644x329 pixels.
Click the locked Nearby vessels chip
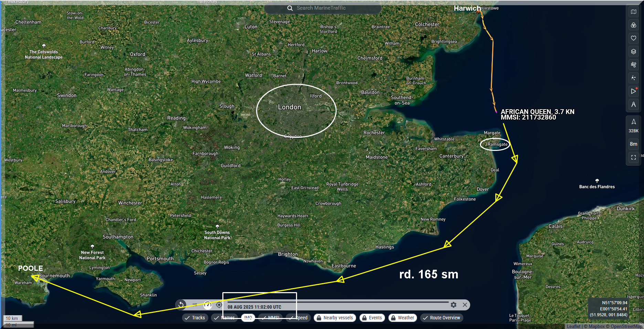coord(335,318)
